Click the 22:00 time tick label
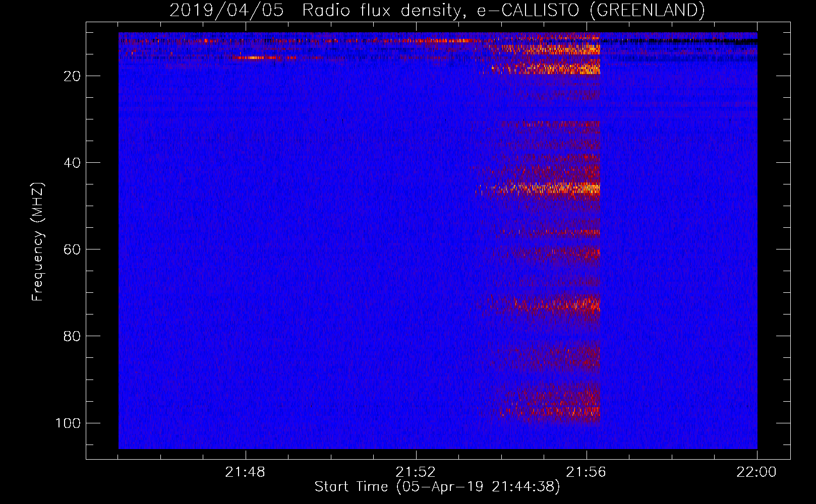The image size is (816, 504). (756, 472)
